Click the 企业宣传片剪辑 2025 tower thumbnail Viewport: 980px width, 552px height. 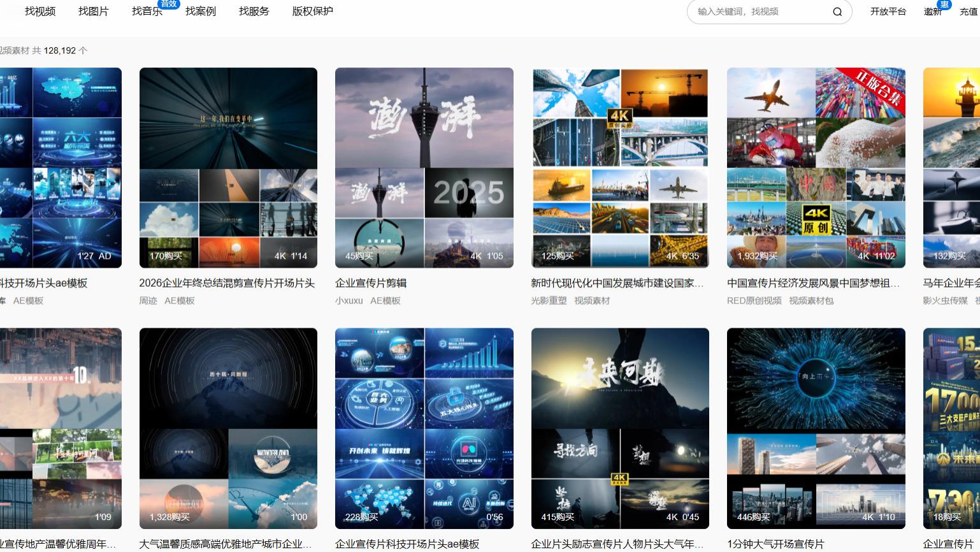(x=424, y=168)
